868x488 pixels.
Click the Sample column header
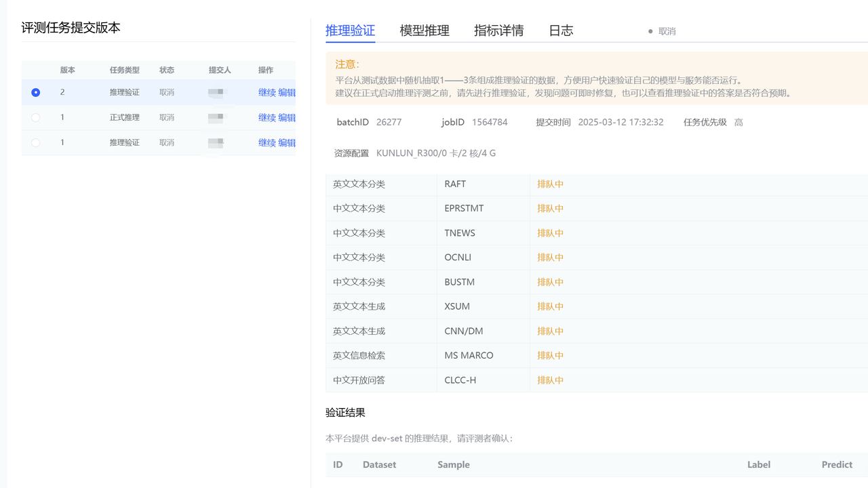click(x=454, y=464)
